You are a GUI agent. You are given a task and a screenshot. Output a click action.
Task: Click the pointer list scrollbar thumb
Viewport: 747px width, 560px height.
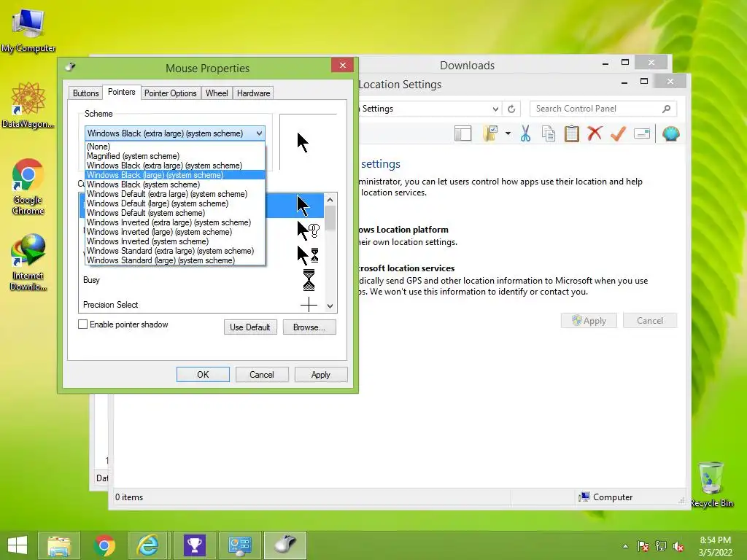330,219
